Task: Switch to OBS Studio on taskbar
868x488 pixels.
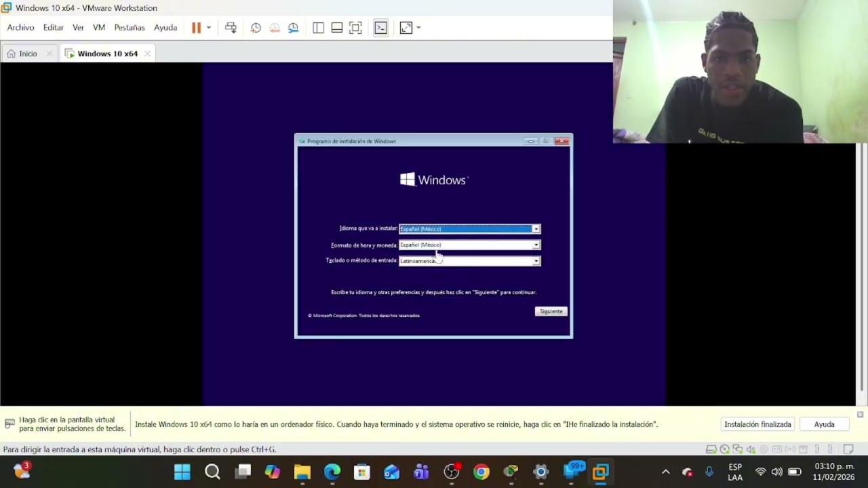Action: [451, 472]
